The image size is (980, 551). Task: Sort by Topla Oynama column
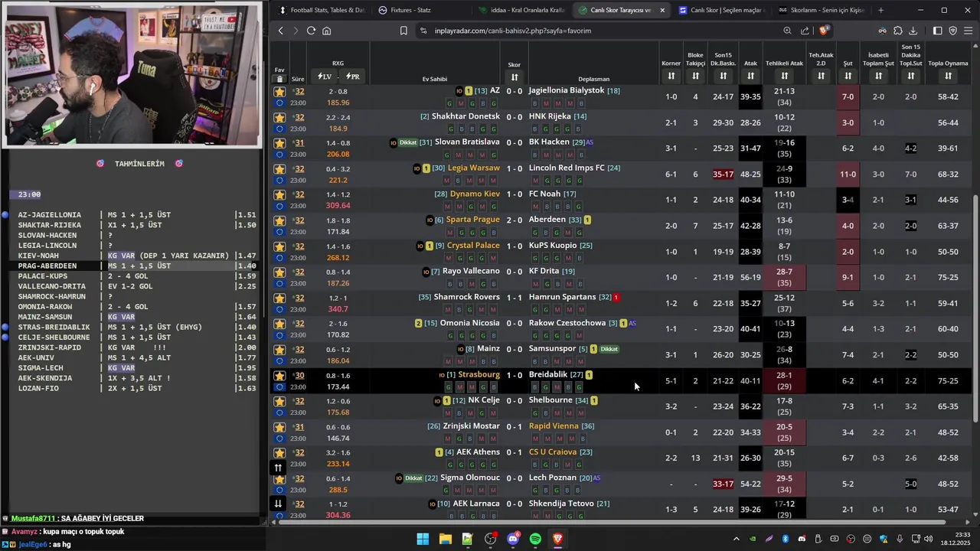pos(948,76)
